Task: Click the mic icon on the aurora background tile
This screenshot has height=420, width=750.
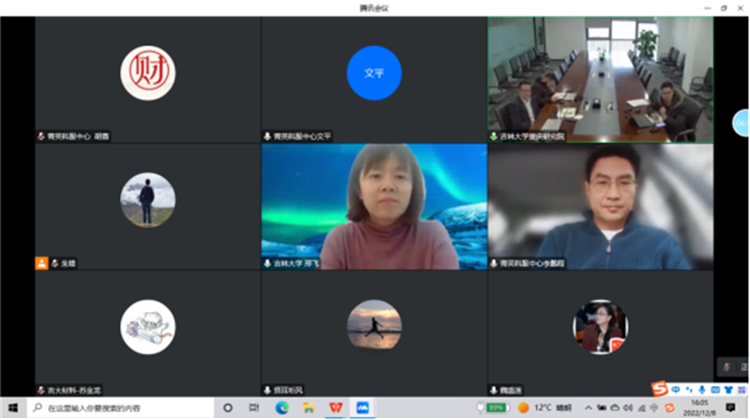Action: click(x=267, y=263)
